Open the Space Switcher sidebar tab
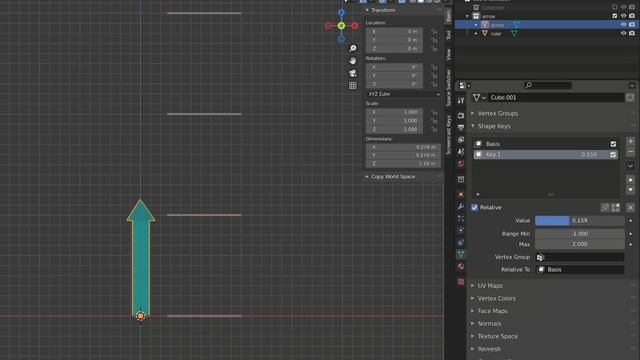The image size is (640, 360). coord(448,87)
